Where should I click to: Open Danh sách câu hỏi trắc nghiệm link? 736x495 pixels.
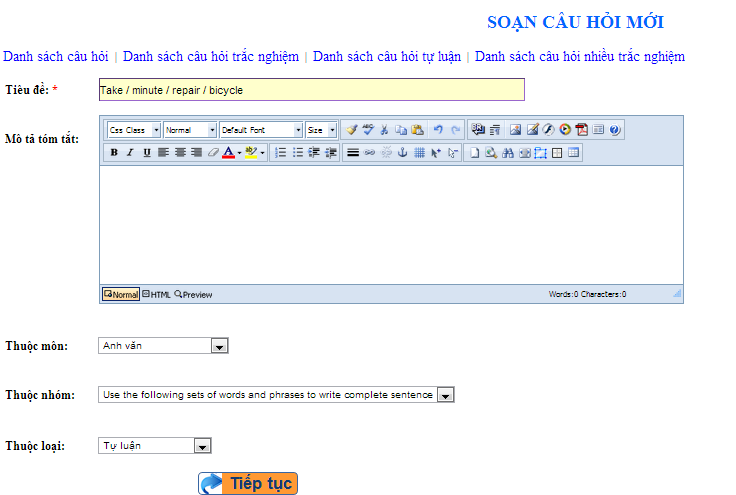[x=211, y=57]
